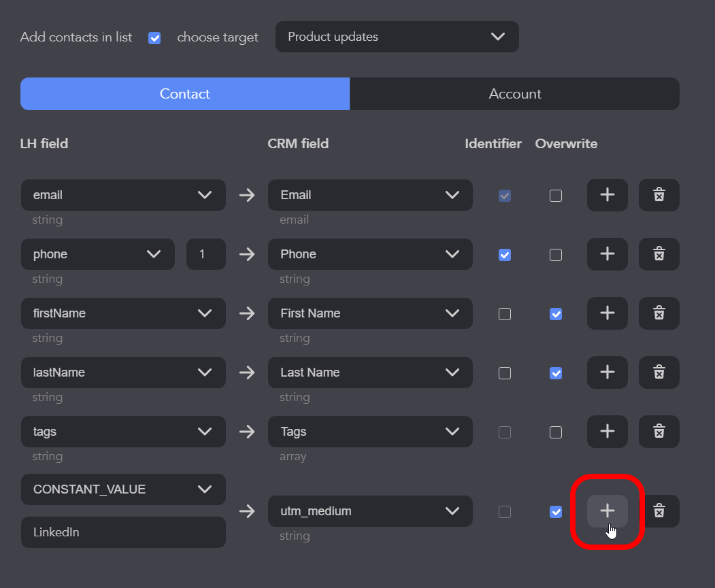This screenshot has width=715, height=588.
Task: Uncheck Overwrite for First Name
Action: point(556,314)
